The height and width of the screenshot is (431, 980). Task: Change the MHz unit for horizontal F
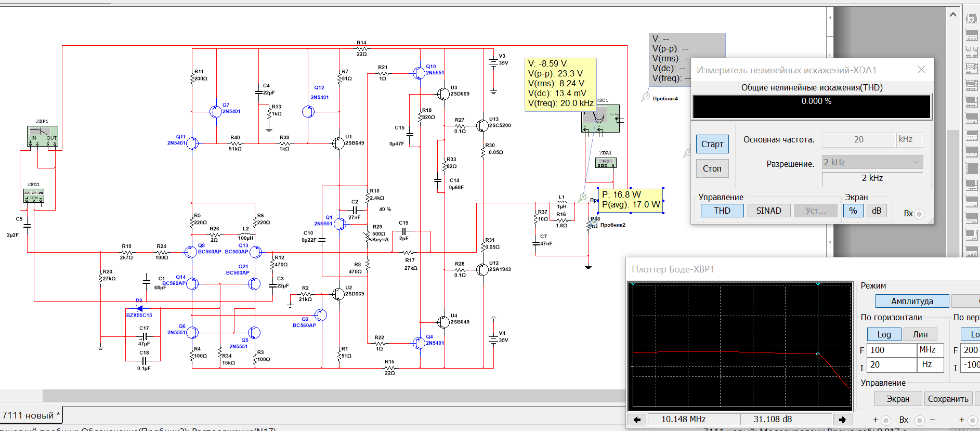pos(930,350)
